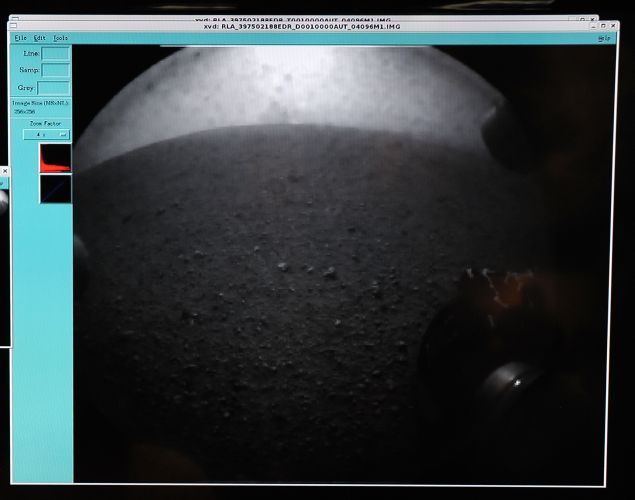Close the background xvd window
Screen dimensions: 635x500
[594, 17]
